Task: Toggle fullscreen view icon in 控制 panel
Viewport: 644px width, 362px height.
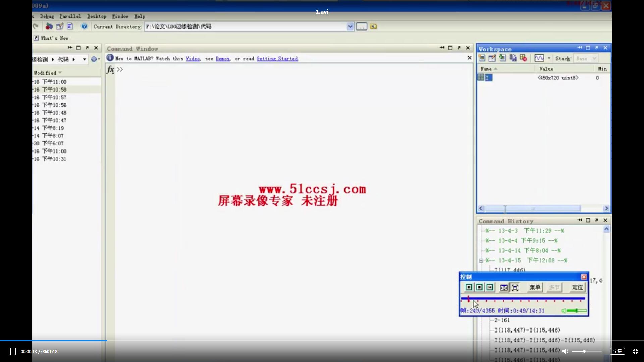Action: point(515,288)
